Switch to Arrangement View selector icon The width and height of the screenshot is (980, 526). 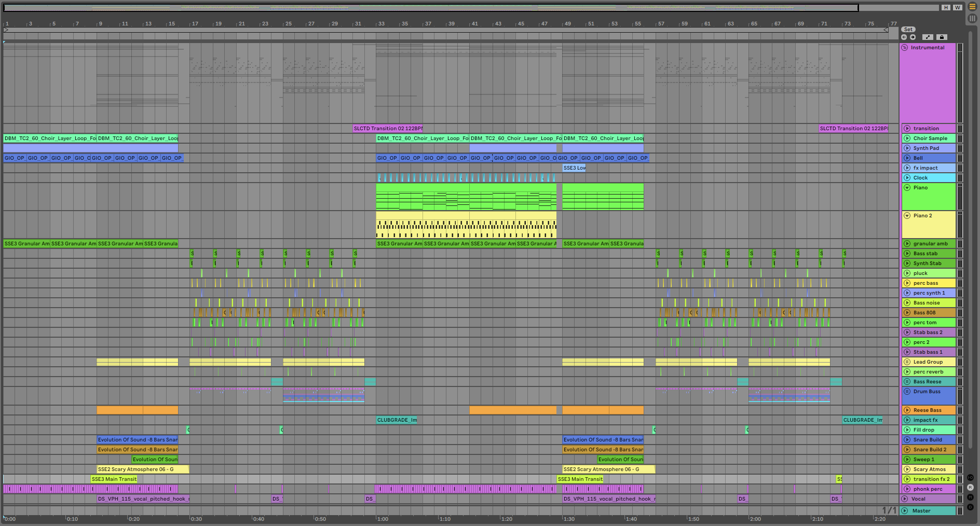[x=972, y=7]
